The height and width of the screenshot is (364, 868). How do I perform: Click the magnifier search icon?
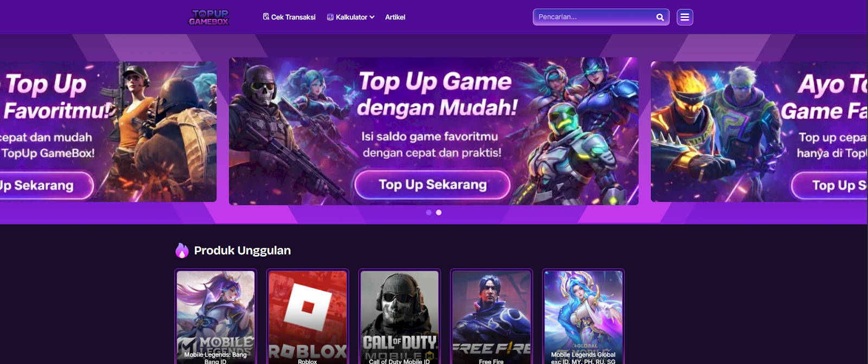[x=660, y=17]
